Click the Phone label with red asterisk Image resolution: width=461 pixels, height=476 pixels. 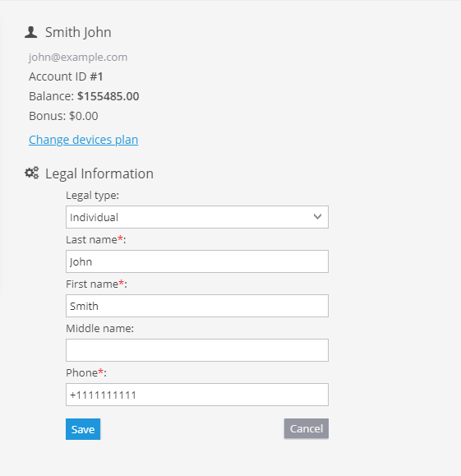pyautogui.click(x=86, y=372)
